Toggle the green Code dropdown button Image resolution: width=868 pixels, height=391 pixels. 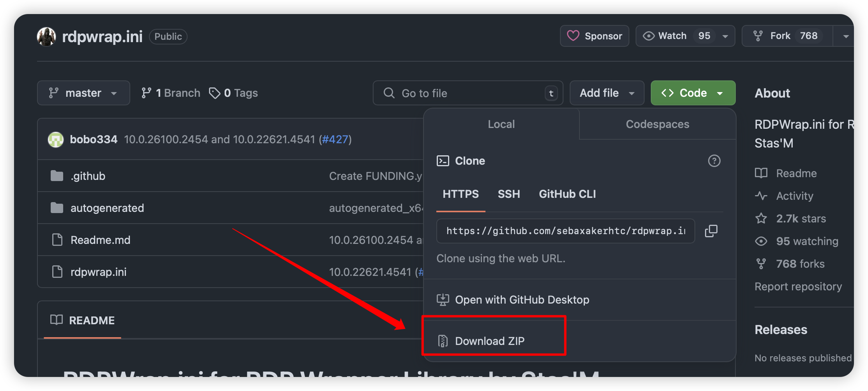tap(693, 93)
